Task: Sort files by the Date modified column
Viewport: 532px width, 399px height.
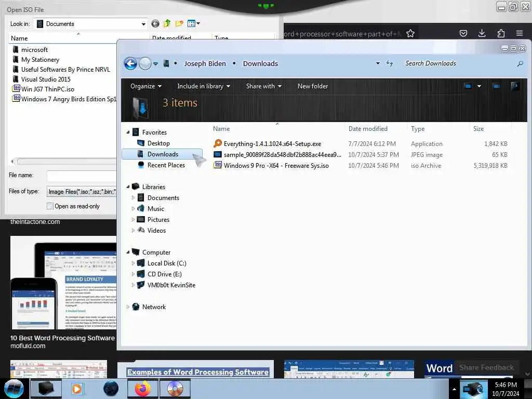Action: tap(368, 129)
